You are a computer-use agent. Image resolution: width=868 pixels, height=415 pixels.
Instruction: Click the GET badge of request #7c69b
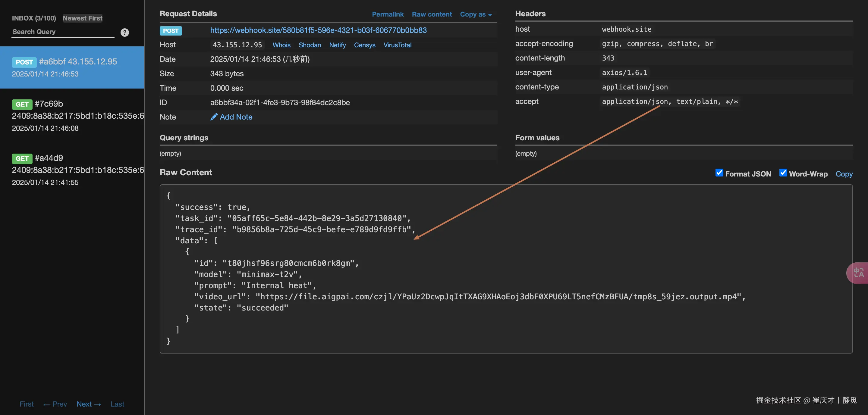(22, 104)
